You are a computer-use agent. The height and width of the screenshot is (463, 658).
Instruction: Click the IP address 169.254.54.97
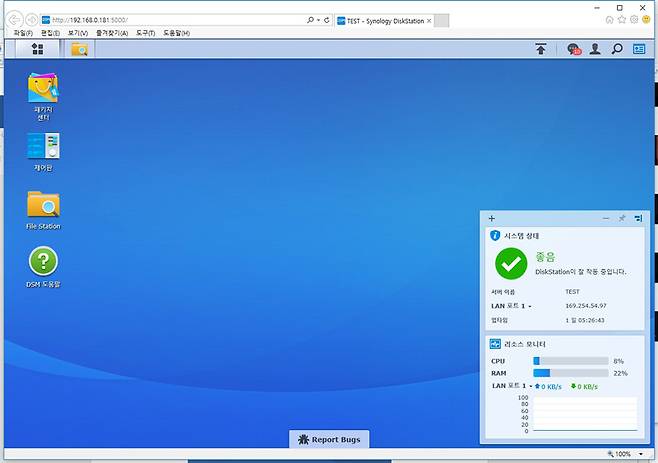[585, 306]
